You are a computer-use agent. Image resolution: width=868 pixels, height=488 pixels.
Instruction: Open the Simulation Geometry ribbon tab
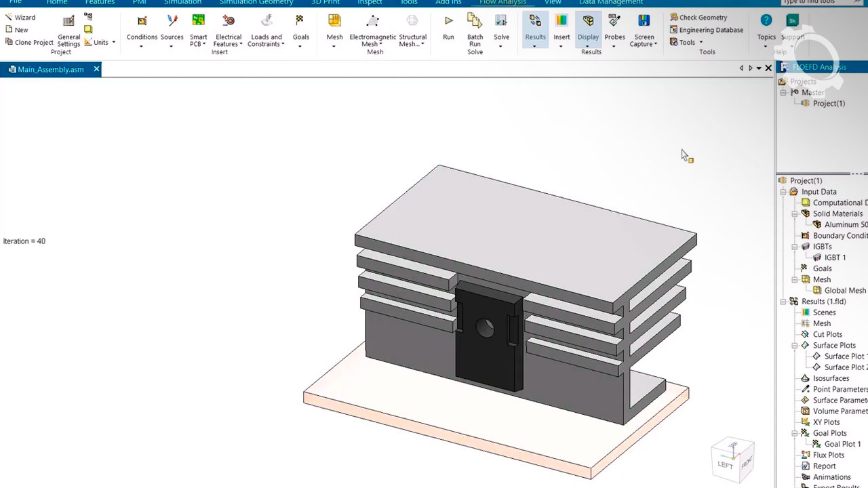coord(256,3)
